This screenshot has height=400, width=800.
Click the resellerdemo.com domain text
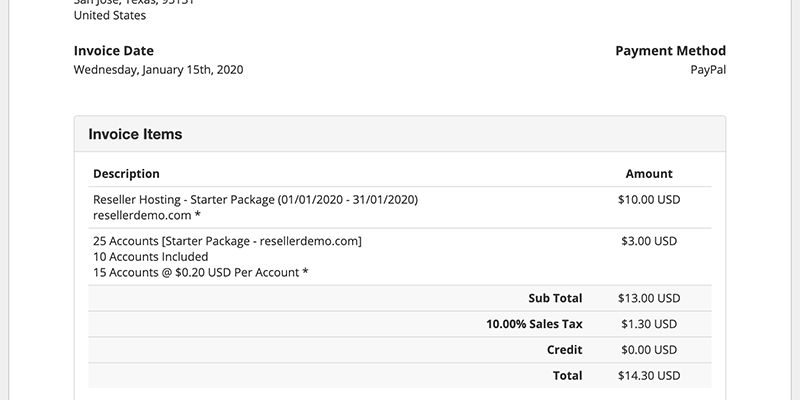click(x=142, y=215)
